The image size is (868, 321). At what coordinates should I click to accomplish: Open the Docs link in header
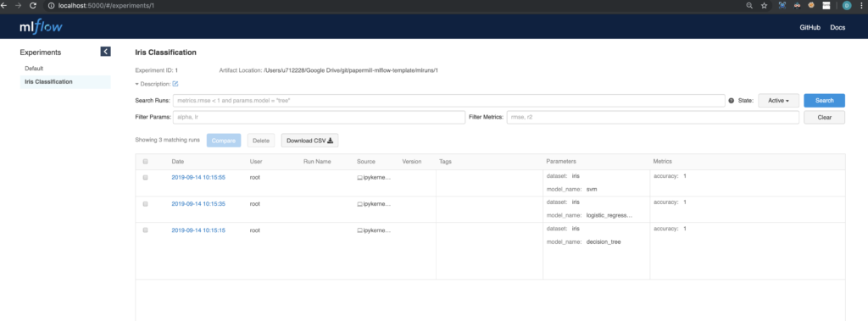(x=837, y=27)
